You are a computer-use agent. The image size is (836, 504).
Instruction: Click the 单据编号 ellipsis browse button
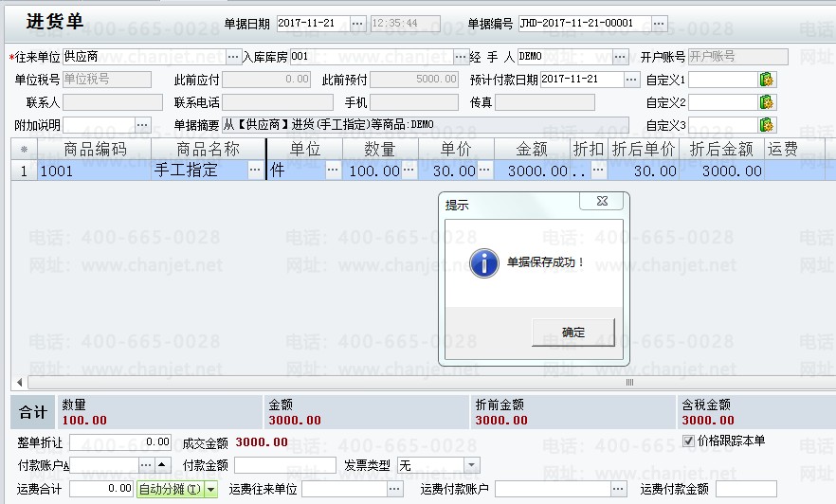[x=660, y=23]
